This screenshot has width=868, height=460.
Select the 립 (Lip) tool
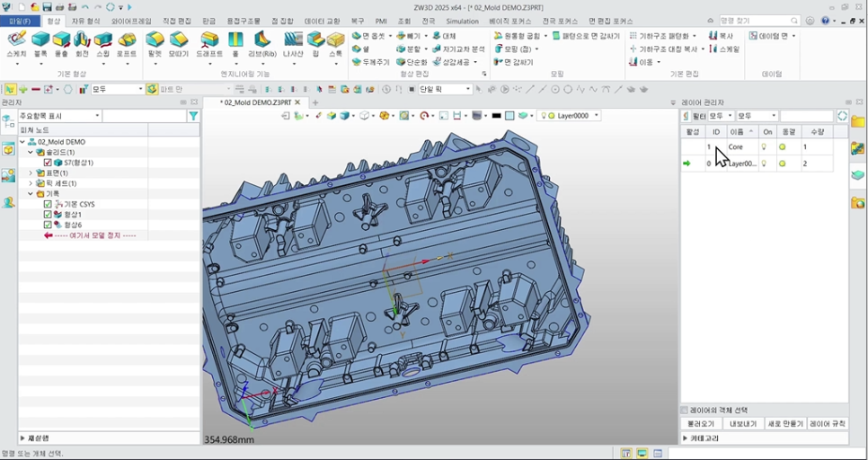pos(315,40)
